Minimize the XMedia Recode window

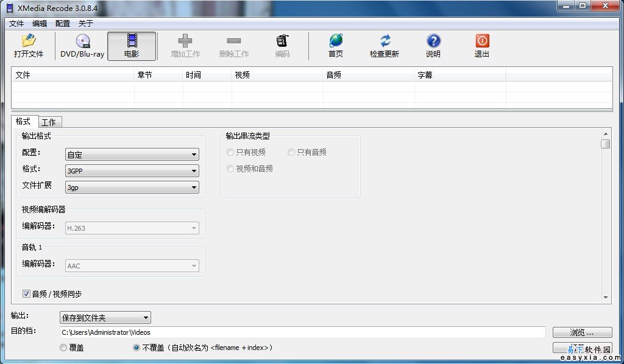566,6
